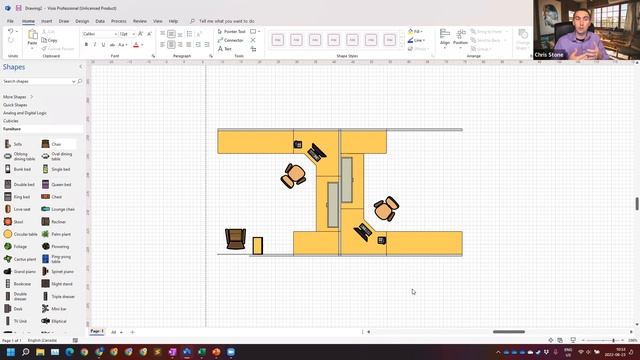Click the font color A swatch
The height and width of the screenshot is (360, 640).
click(x=136, y=45)
